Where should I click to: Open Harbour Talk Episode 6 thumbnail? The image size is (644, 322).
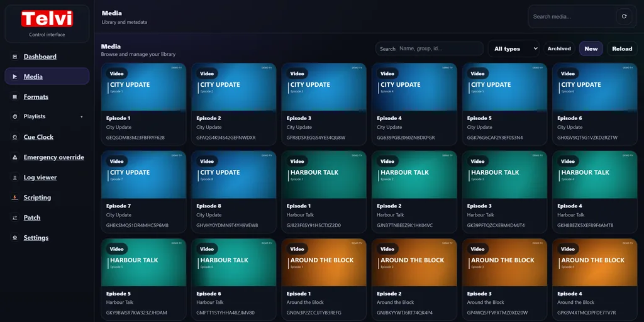[x=234, y=262]
